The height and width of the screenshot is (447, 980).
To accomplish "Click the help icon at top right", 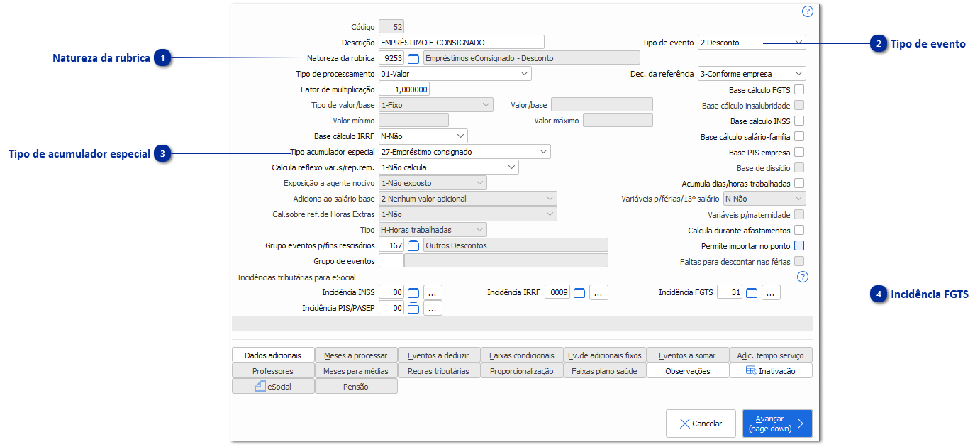I will (807, 11).
